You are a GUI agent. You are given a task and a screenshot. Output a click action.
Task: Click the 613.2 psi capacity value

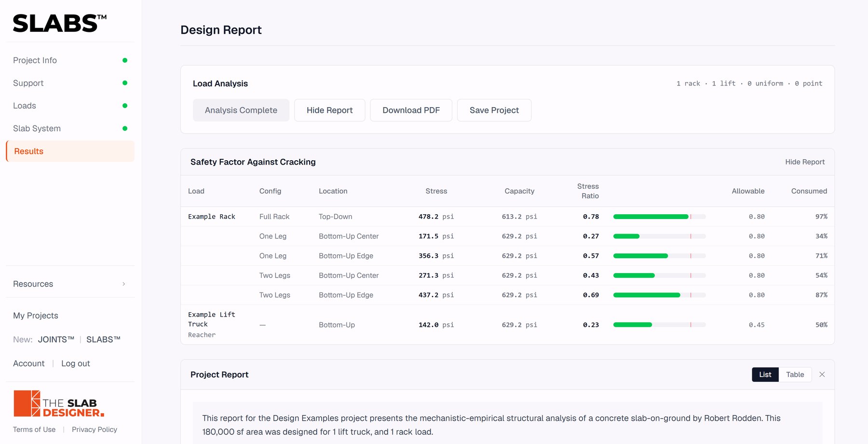(519, 217)
